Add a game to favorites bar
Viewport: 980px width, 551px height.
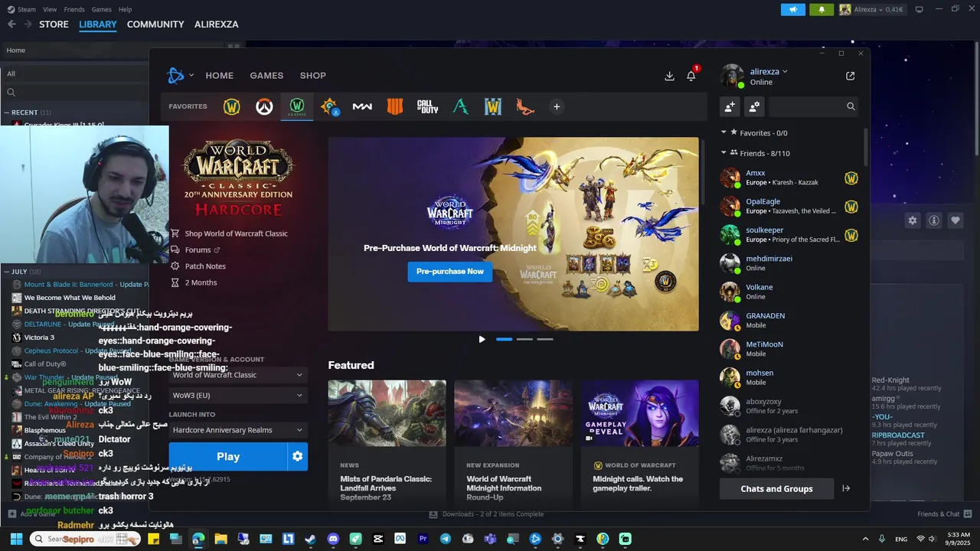pos(557,107)
